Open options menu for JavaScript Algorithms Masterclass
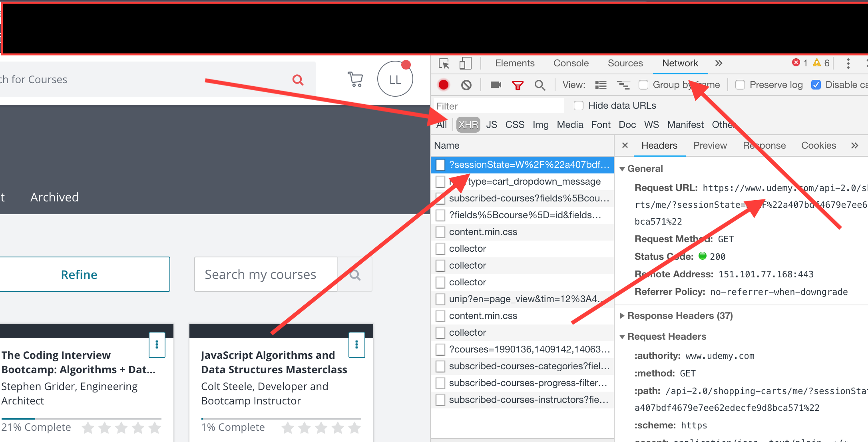This screenshot has height=442, width=868. pos(356,344)
